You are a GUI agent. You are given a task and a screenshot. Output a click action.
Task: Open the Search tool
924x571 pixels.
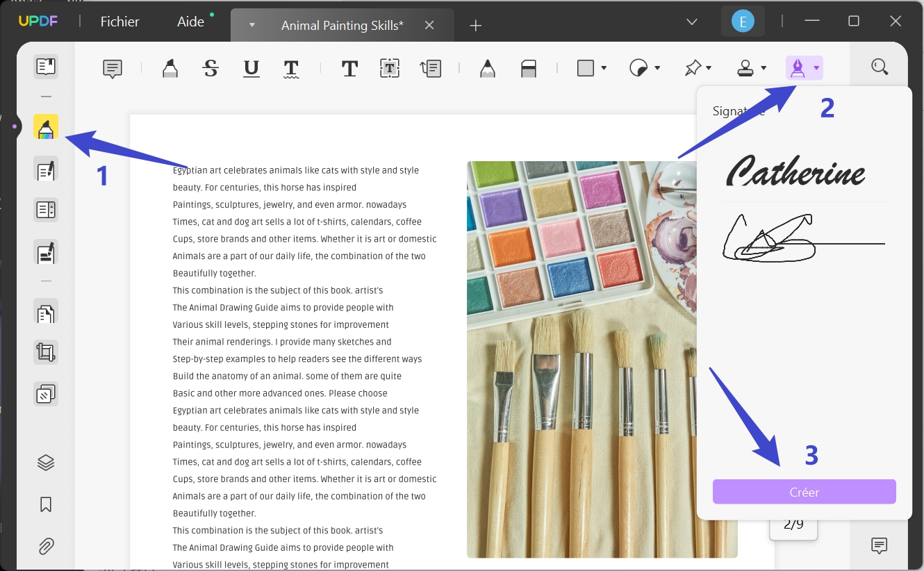coord(880,67)
